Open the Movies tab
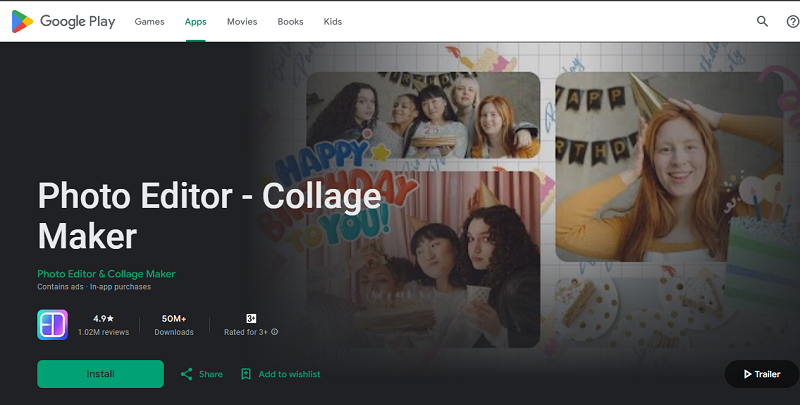This screenshot has width=800, height=405. point(242,21)
